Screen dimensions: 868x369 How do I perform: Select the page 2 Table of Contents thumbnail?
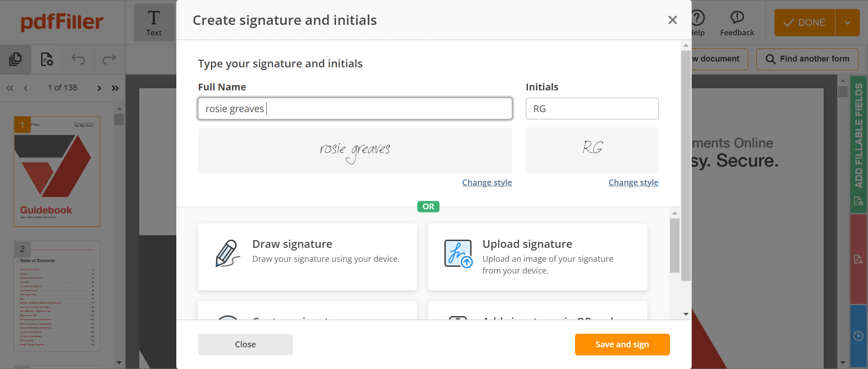click(57, 296)
